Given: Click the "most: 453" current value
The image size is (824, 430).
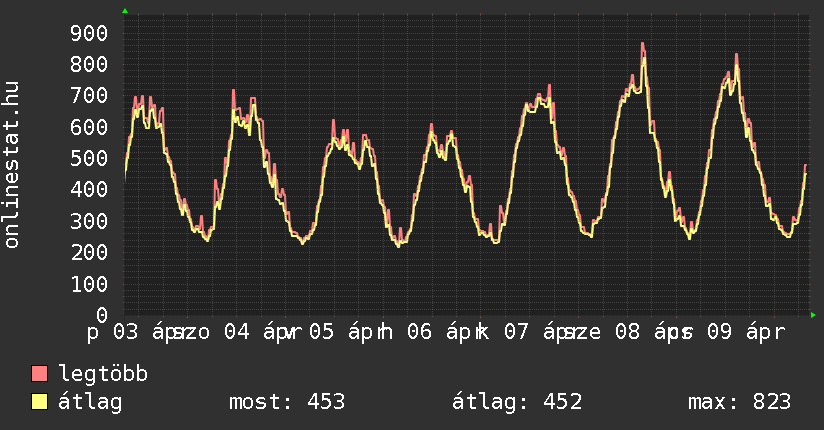Looking at the screenshot, I should [286, 402].
